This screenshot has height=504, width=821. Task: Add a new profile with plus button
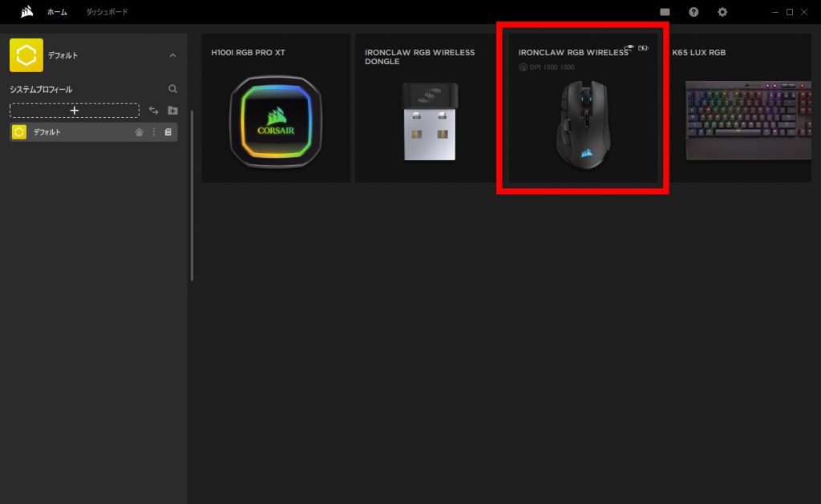[75, 111]
